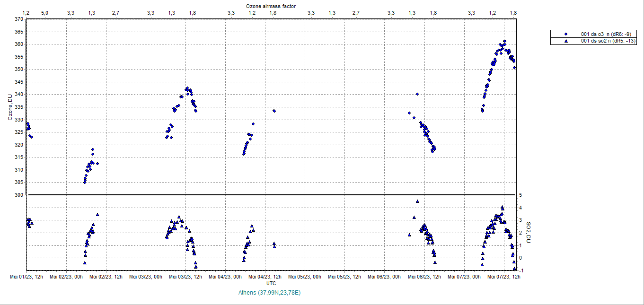The height and width of the screenshot is (305, 644).
Task: Click the "Mai 05/23, 00h" time axis label
Action: tap(305, 277)
